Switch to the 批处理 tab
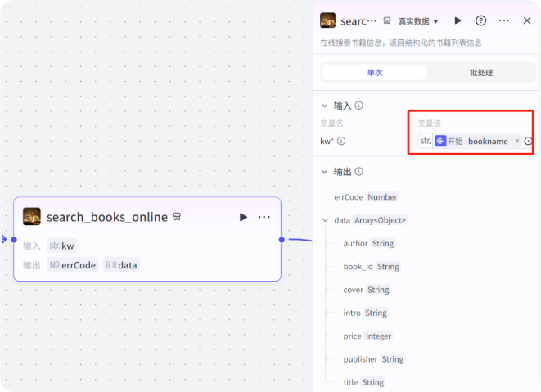 (481, 73)
